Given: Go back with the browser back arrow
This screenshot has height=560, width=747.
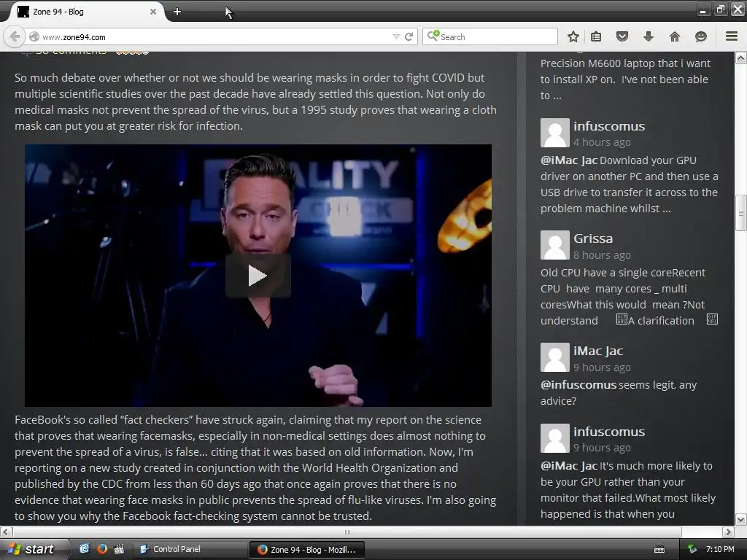Looking at the screenshot, I should tap(15, 36).
